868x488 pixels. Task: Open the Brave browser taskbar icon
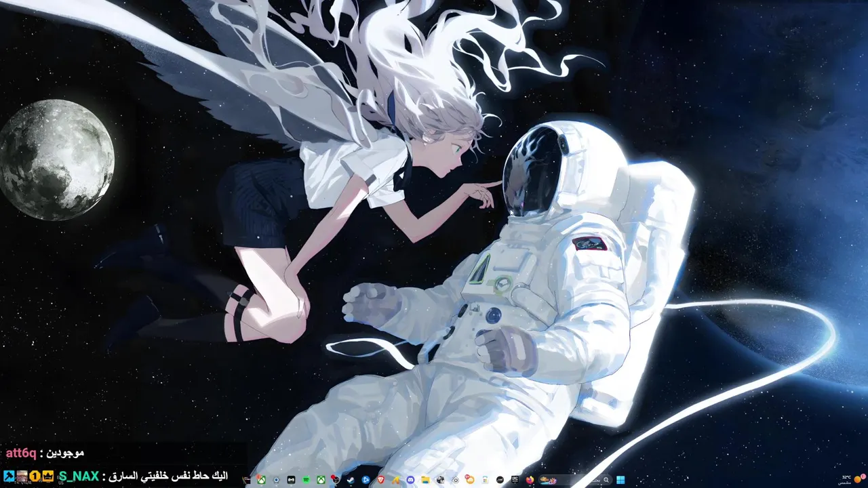coord(380,480)
